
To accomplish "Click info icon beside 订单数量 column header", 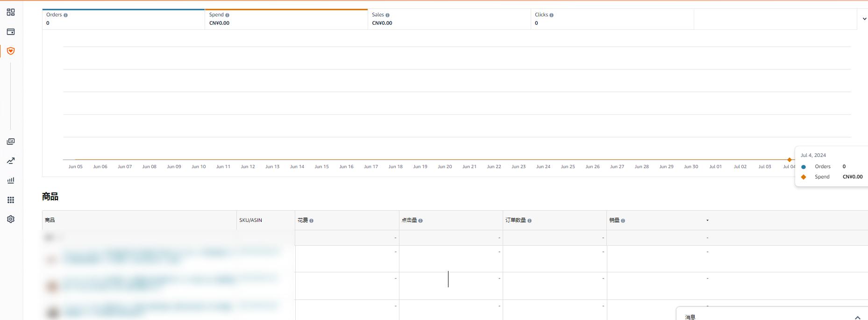I will tap(529, 220).
